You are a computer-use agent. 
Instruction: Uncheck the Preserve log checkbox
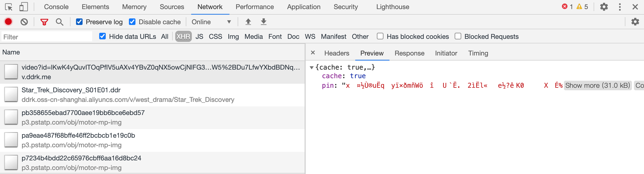79,22
